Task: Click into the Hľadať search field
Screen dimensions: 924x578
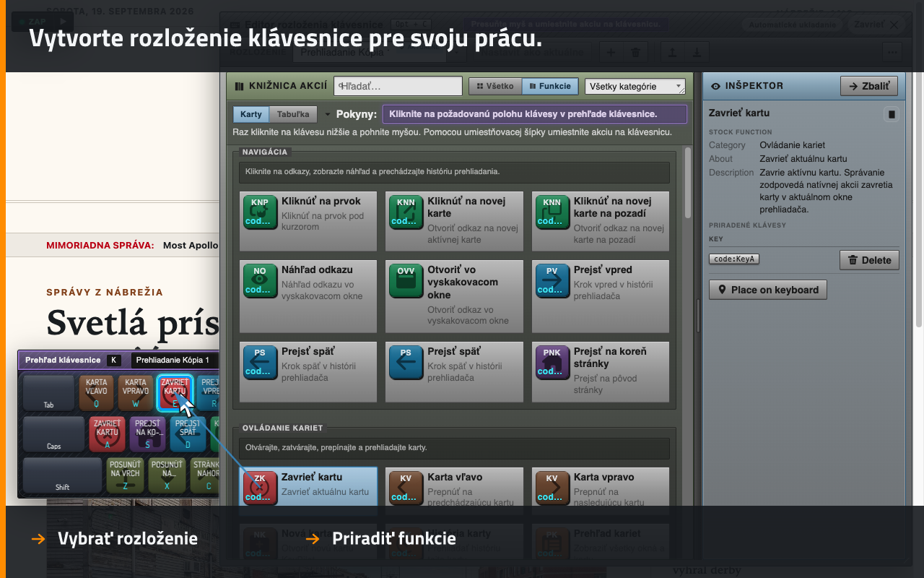Action: tap(398, 86)
